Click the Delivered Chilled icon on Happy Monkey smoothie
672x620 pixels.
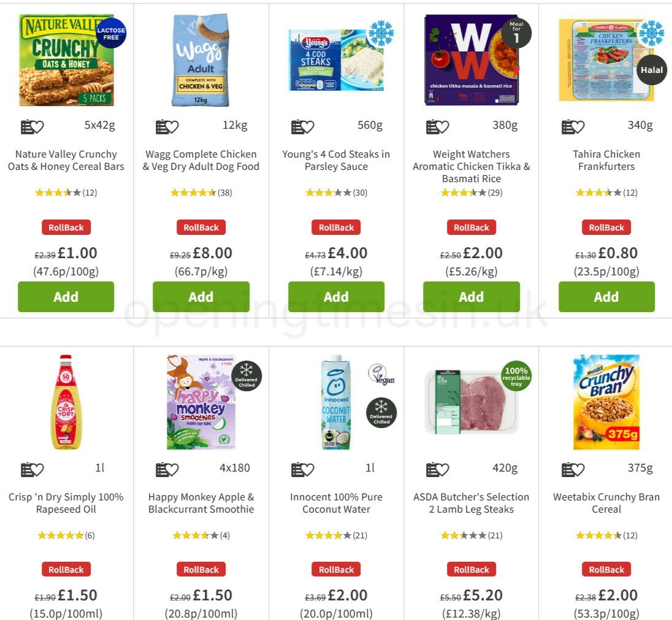point(247,377)
